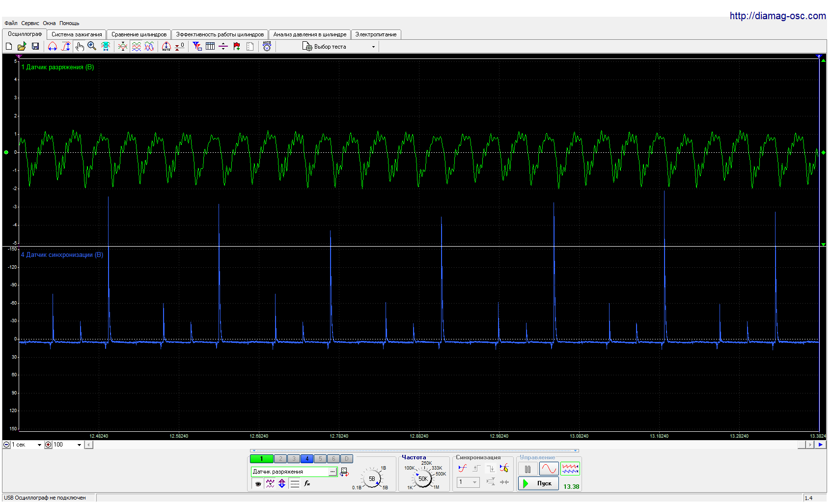The image size is (833, 504).
Task: Open the fx math function icon
Action: point(307,483)
